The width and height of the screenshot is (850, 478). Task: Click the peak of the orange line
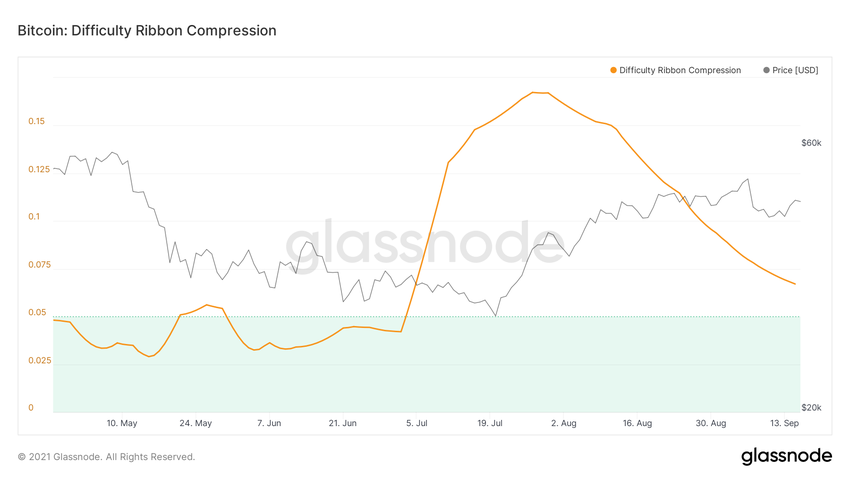[538, 92]
